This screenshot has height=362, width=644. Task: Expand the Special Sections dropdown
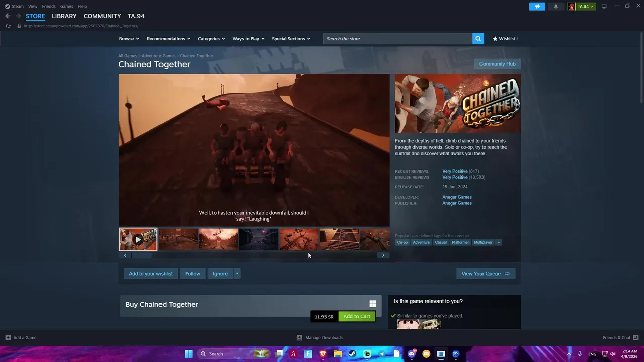(291, 39)
